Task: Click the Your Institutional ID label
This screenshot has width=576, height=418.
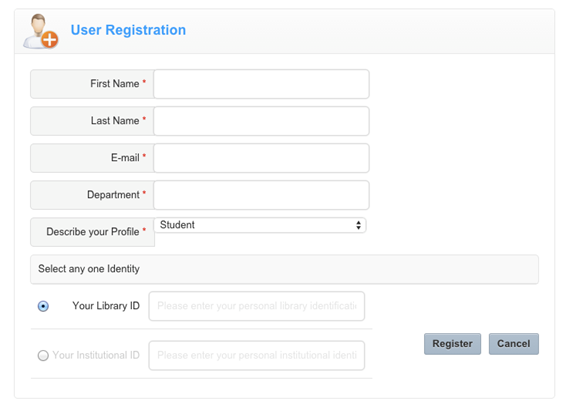Action: 96,355
